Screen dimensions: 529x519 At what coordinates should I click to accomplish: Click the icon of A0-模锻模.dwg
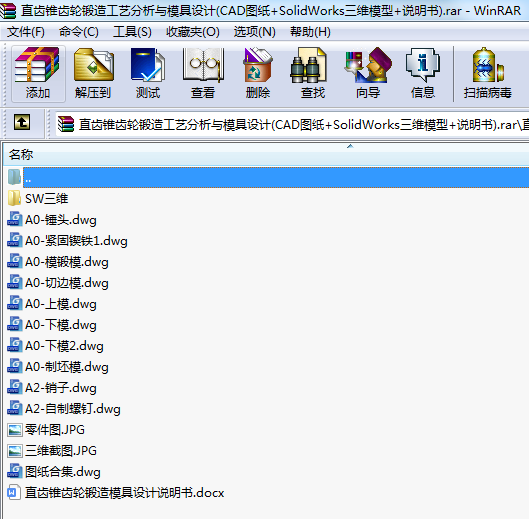tap(15, 261)
